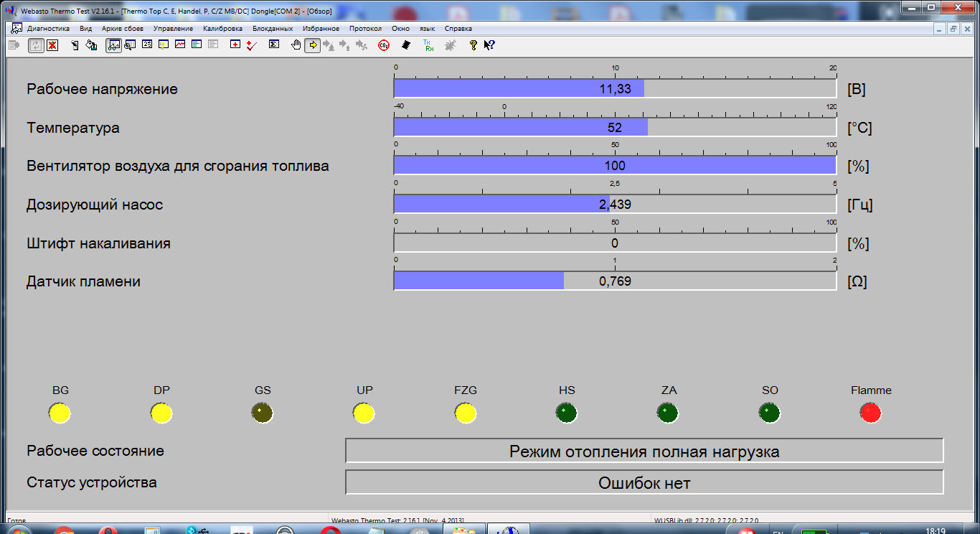Click the UP yellow indicator lamp
This screenshot has width=980, height=534.
click(x=364, y=413)
